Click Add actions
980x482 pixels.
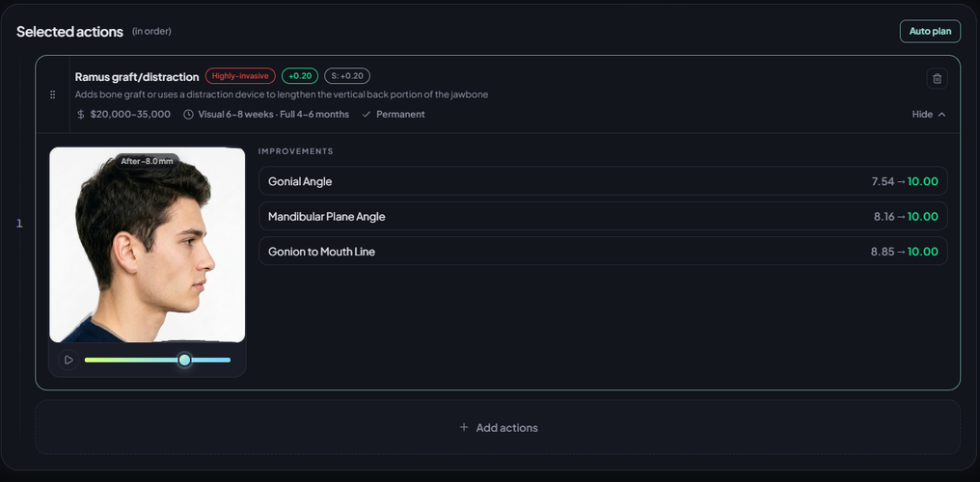[x=498, y=428]
